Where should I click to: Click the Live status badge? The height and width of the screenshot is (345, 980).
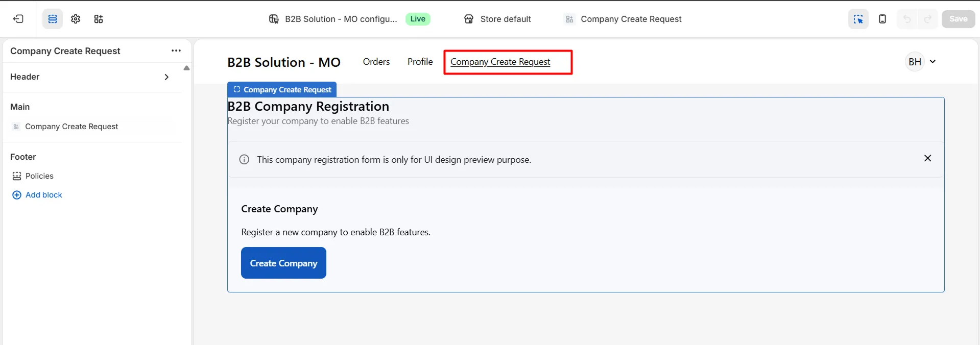[418, 19]
